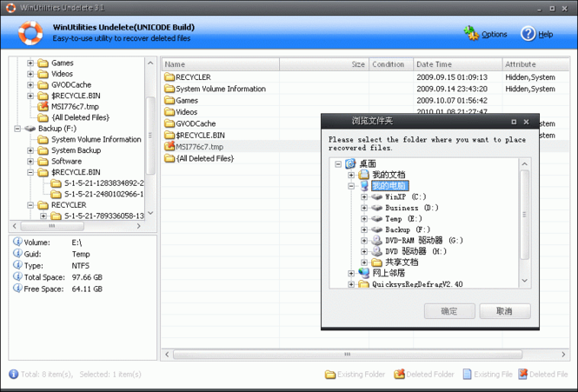Select the 共享文档 folder in dialog
This screenshot has height=392, width=578.
(x=402, y=262)
